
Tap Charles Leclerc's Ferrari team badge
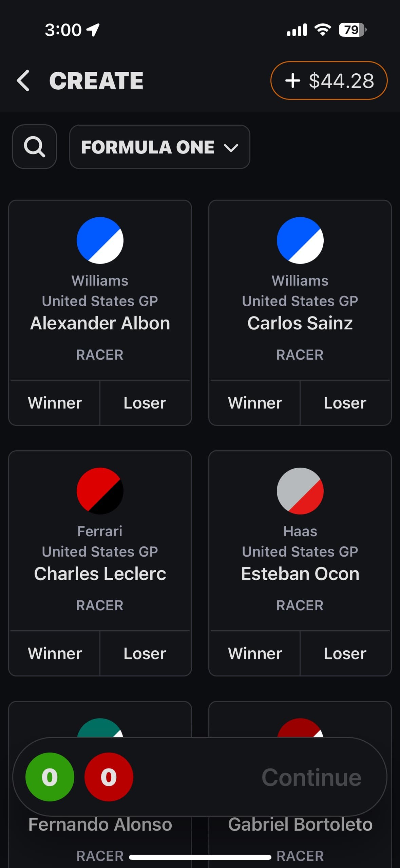coord(100,491)
